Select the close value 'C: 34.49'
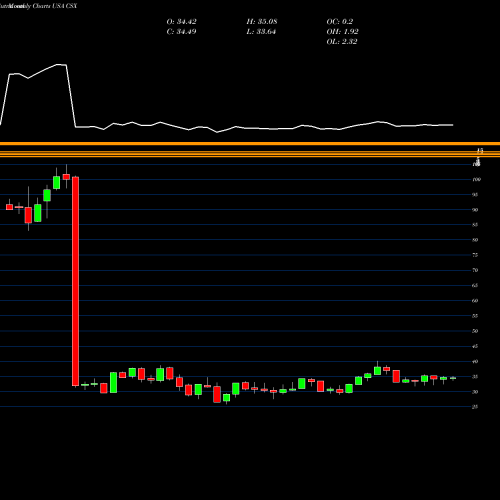The height and width of the screenshot is (500, 500). tap(181, 32)
